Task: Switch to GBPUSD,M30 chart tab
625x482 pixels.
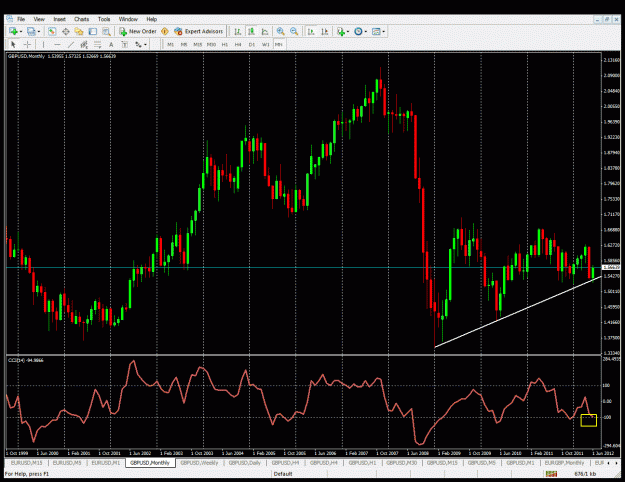Action: coord(401,463)
